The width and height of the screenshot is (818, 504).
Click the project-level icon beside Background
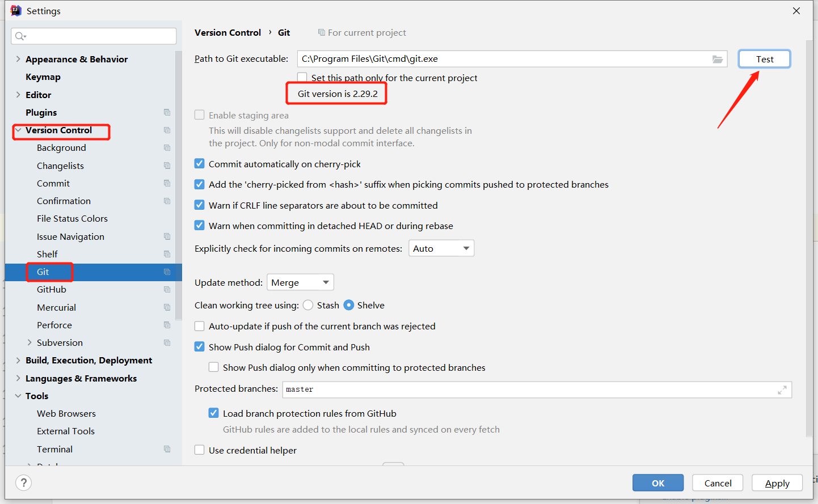167,148
